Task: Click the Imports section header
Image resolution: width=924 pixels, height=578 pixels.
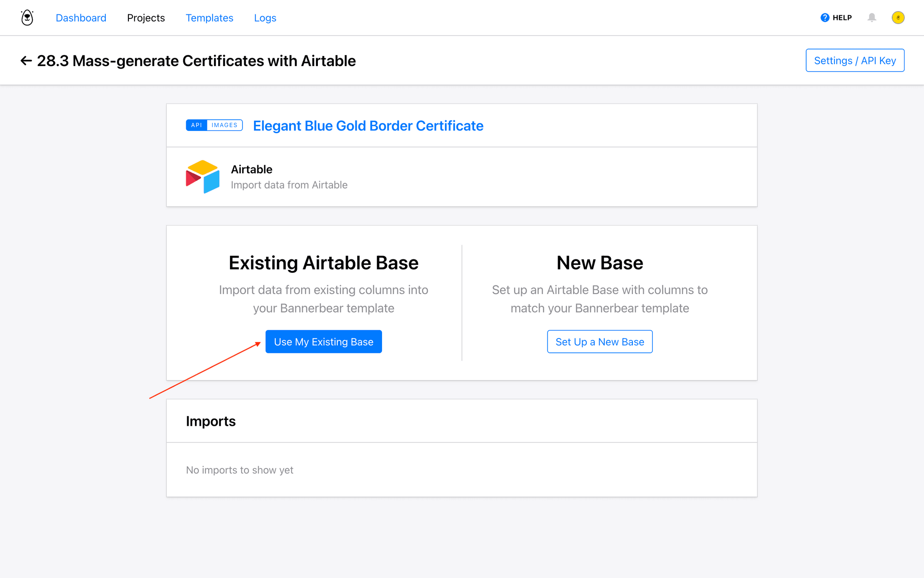Action: coord(211,421)
